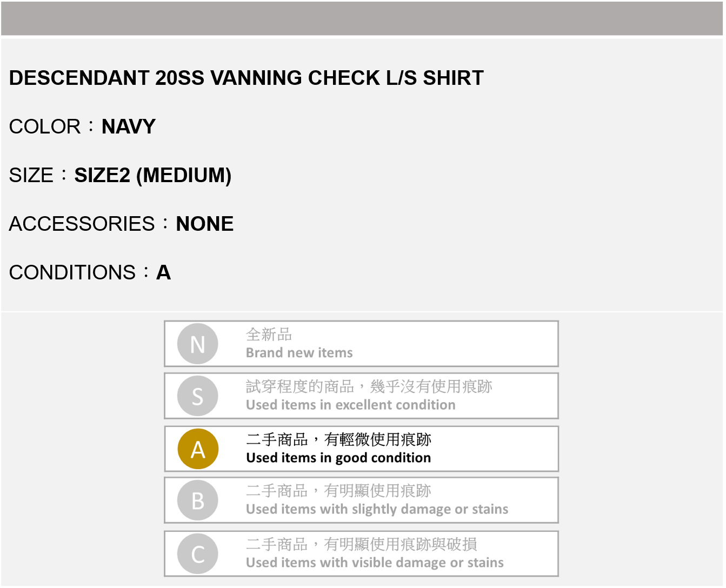Click the gray N condition circle
Screen dimensions: 726x588
coord(197,344)
